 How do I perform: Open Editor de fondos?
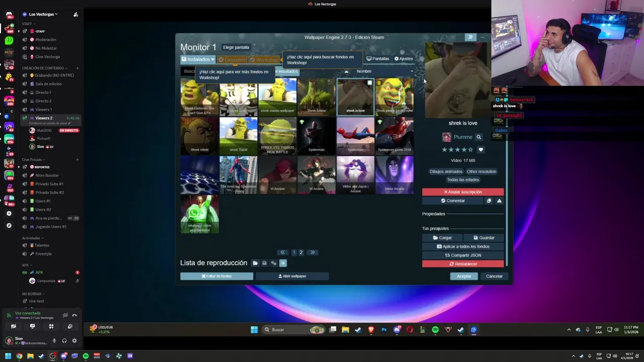[217, 276]
